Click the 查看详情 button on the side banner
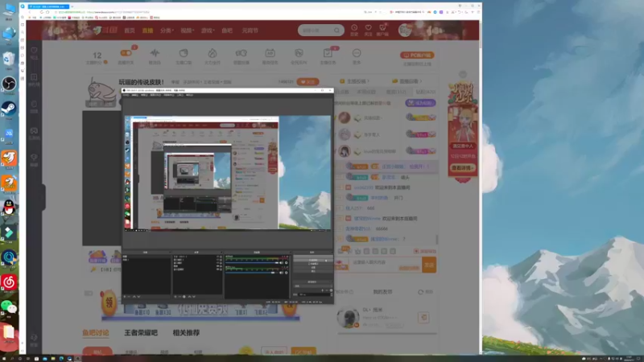This screenshot has width=644, height=362. tap(462, 168)
